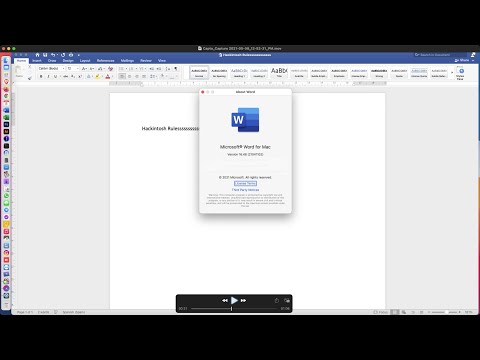Click the Redo/Repeat icon
The width and height of the screenshot is (480, 360).
(63, 55)
